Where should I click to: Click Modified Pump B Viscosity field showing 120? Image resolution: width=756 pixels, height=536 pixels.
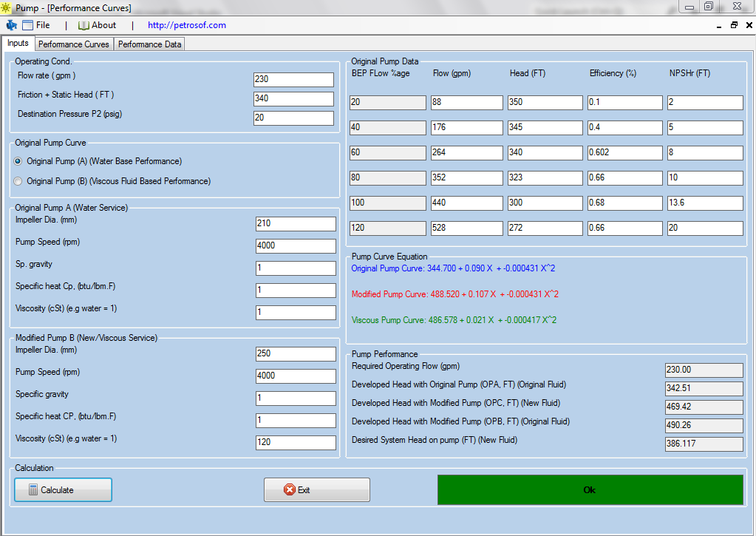click(x=296, y=442)
